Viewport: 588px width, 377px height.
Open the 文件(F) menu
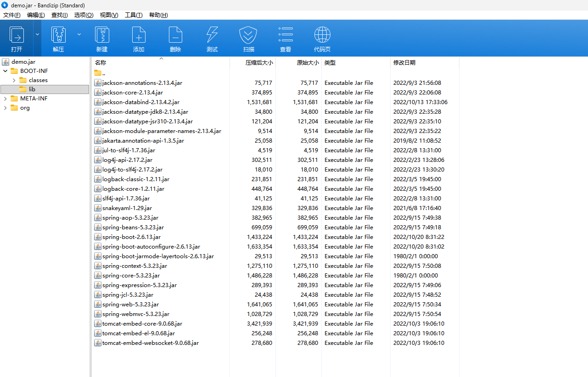(x=12, y=15)
